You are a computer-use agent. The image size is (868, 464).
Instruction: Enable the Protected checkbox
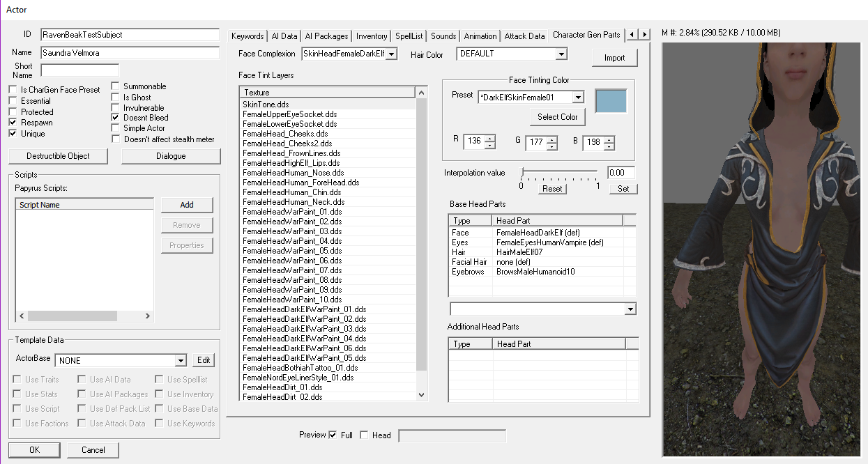[x=13, y=112]
